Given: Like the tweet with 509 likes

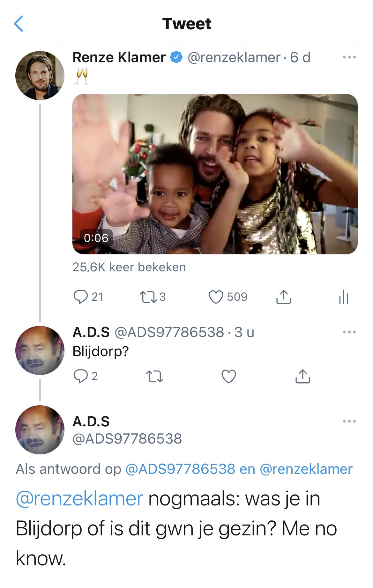Looking at the screenshot, I should (x=216, y=297).
